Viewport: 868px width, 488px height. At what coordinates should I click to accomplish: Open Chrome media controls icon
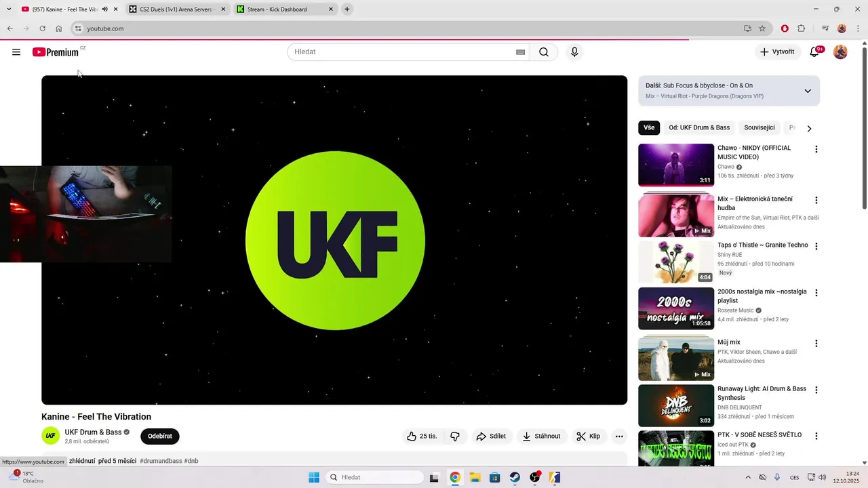[825, 28]
